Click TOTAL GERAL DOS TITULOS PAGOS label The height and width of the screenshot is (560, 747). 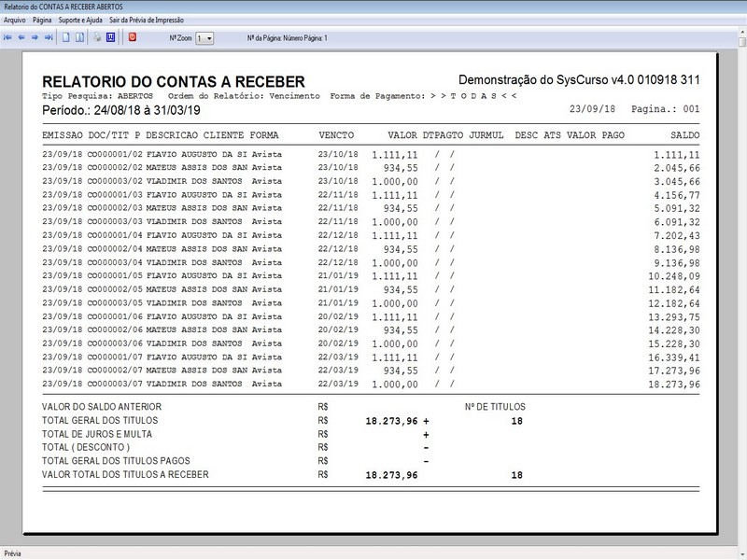116,461
